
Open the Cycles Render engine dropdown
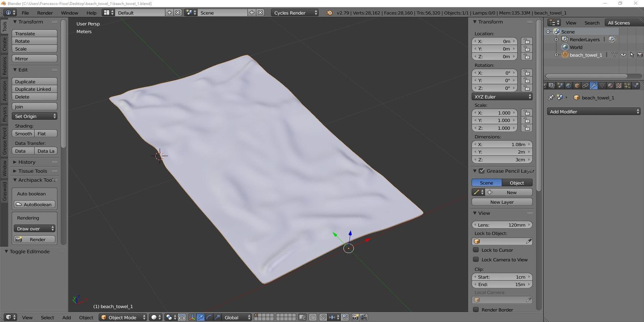pyautogui.click(x=295, y=13)
